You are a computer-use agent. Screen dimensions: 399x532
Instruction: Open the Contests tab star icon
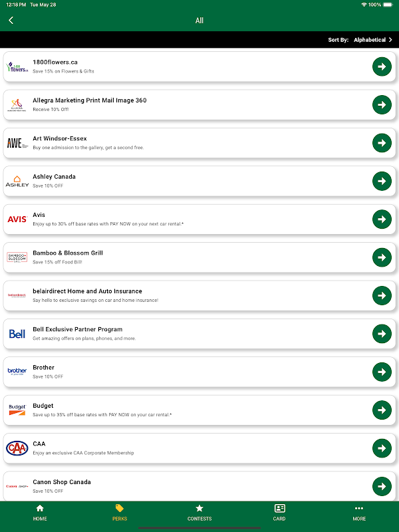click(199, 509)
